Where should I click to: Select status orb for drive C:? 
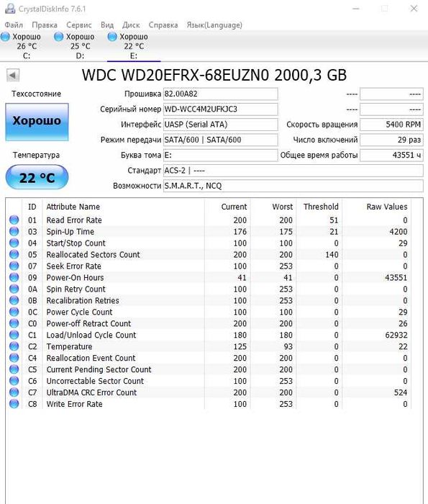click(x=6, y=37)
